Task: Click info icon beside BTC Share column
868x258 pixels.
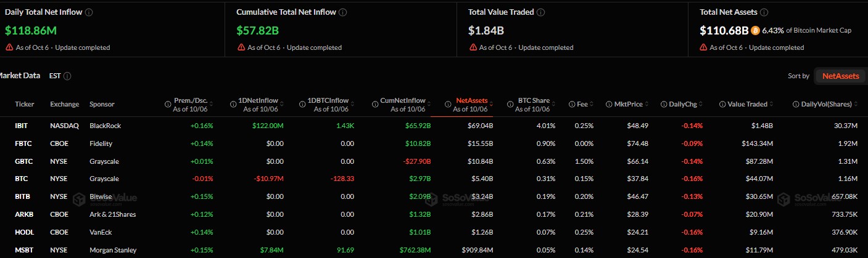Action: click(x=510, y=105)
